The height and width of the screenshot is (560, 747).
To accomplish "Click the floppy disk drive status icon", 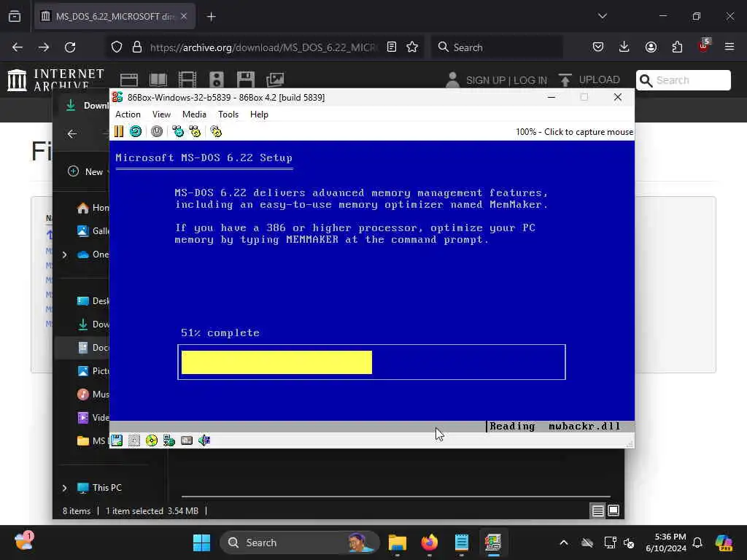I will (x=117, y=440).
